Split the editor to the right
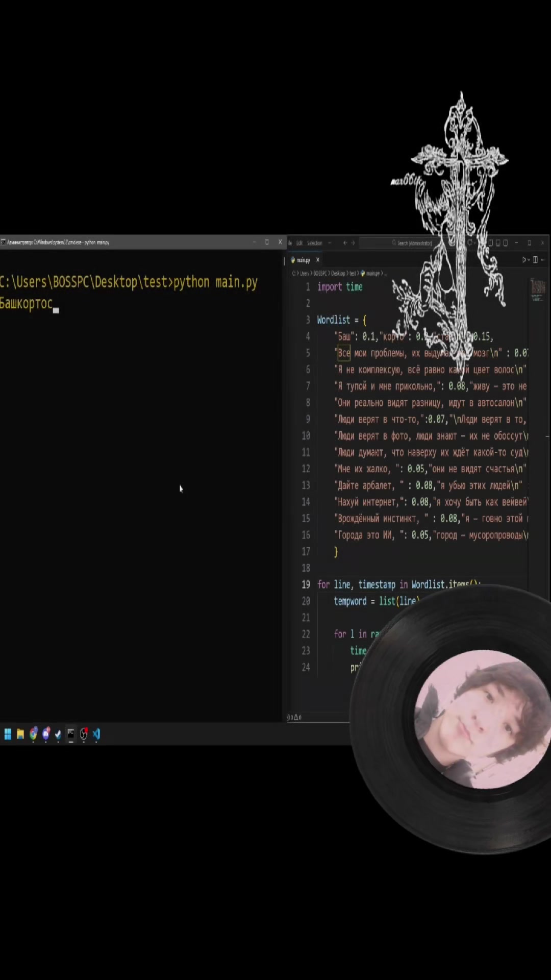Screen dimensions: 551x980 coord(535,260)
